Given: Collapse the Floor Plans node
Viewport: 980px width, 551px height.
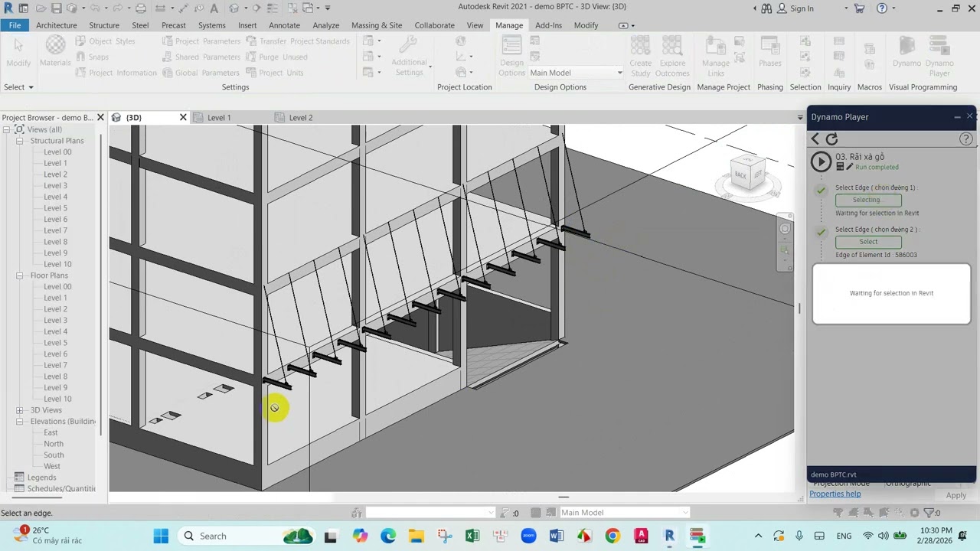Looking at the screenshot, I should click(x=19, y=275).
